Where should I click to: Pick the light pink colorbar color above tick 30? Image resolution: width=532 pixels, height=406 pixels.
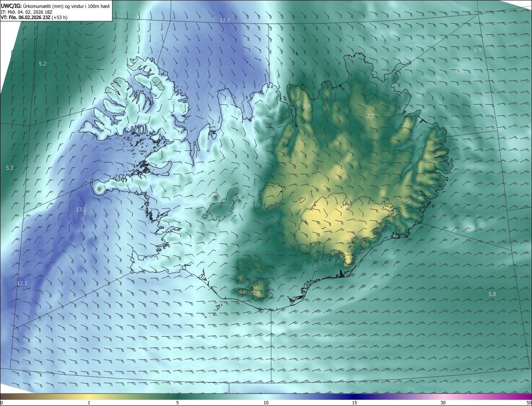[x=443, y=396]
